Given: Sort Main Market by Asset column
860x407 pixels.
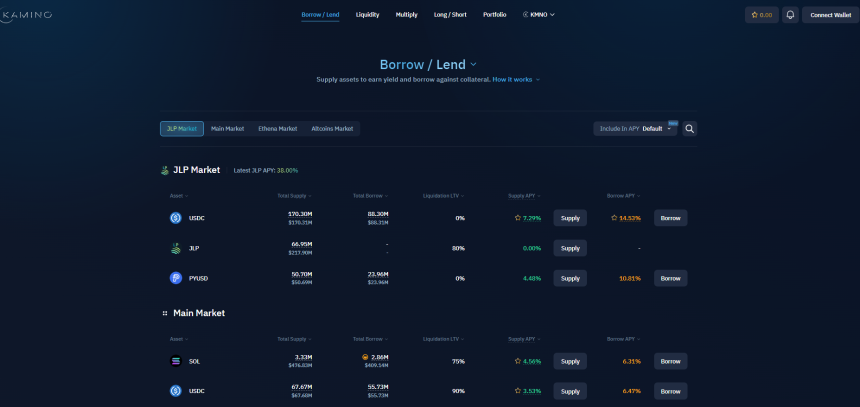Looking at the screenshot, I should click(x=179, y=340).
